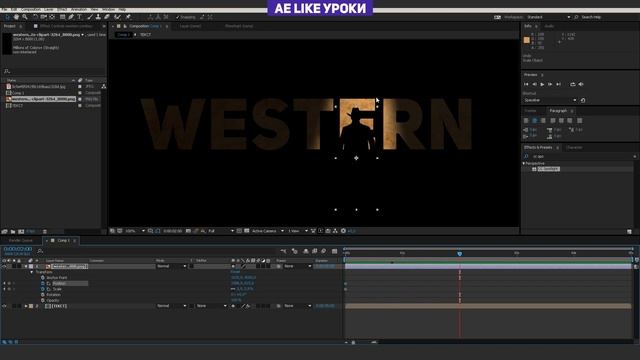Viewport: 640px width, 360px height.
Task: Collapse the Transform property group
Action: pos(32,272)
